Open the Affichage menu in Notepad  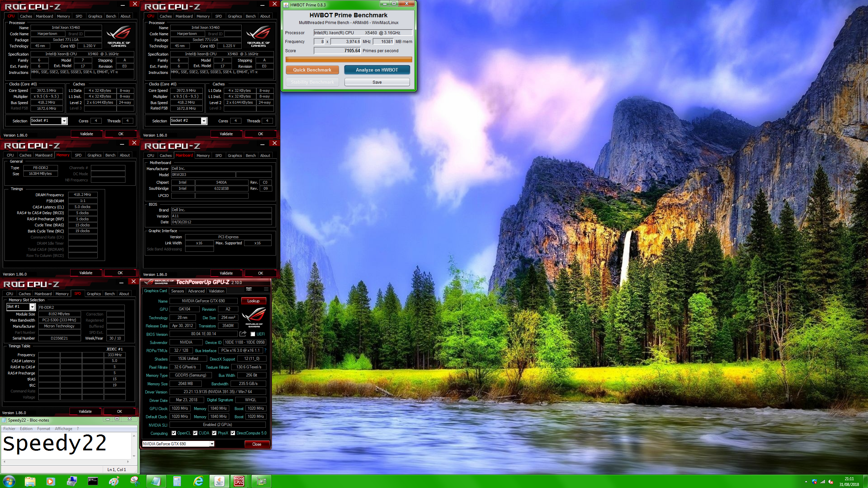[x=63, y=429]
